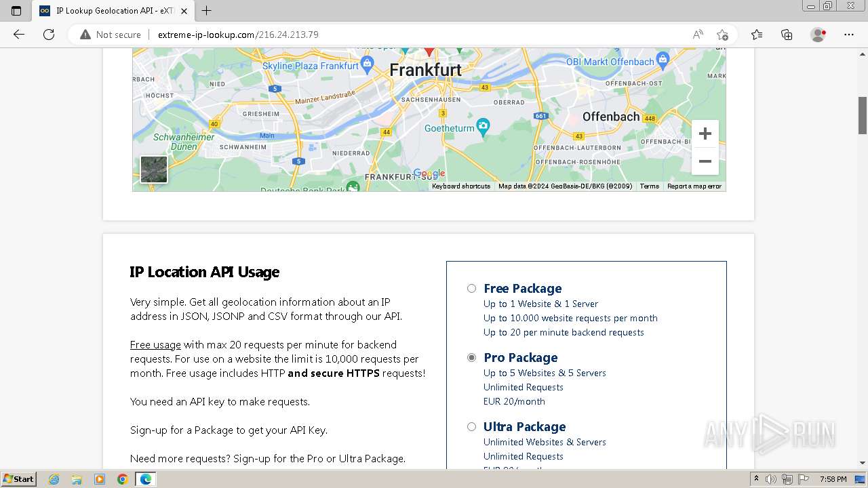Open Settings and more menu
The width and height of the screenshot is (868, 488).
[x=849, y=35]
